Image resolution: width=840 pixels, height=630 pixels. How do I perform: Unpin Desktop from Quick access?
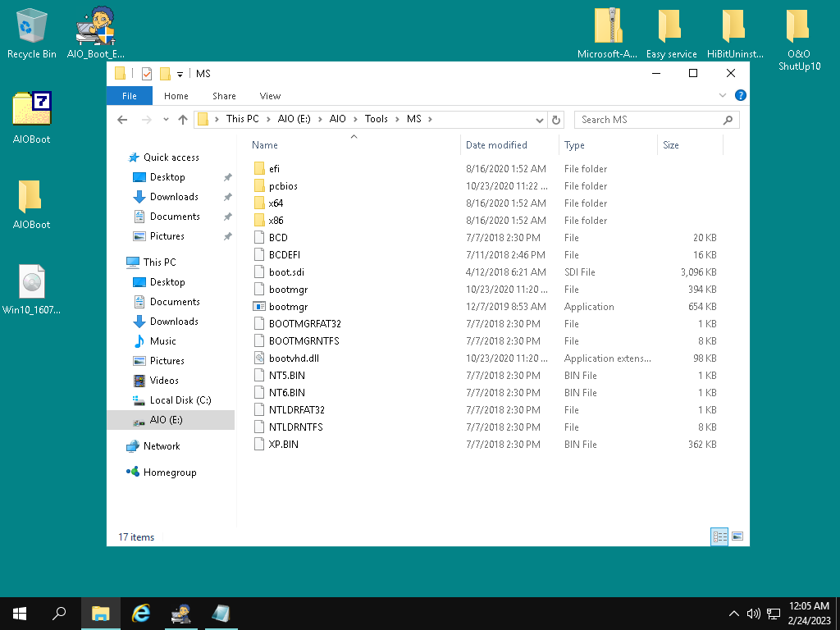coord(227,177)
